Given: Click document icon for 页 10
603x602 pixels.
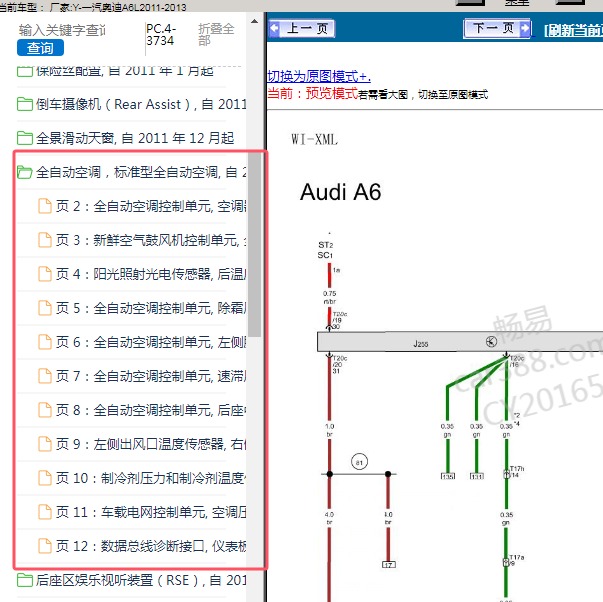Looking at the screenshot, I should click(x=45, y=478).
